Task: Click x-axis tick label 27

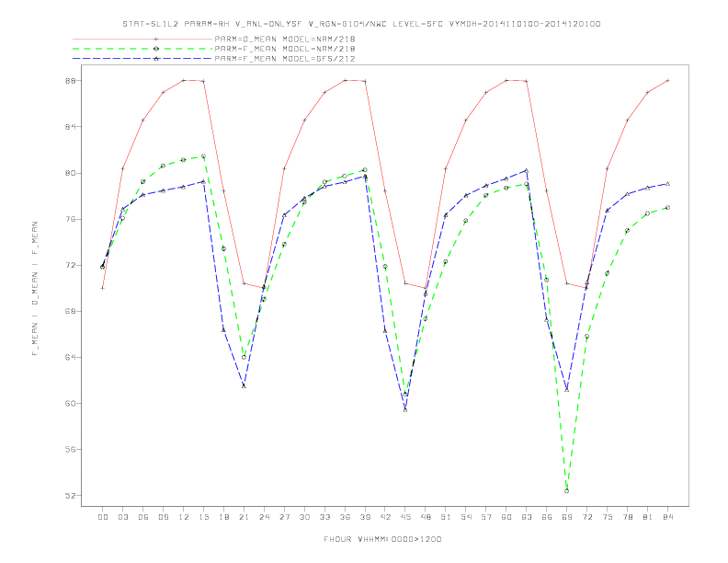Action: pos(284,517)
